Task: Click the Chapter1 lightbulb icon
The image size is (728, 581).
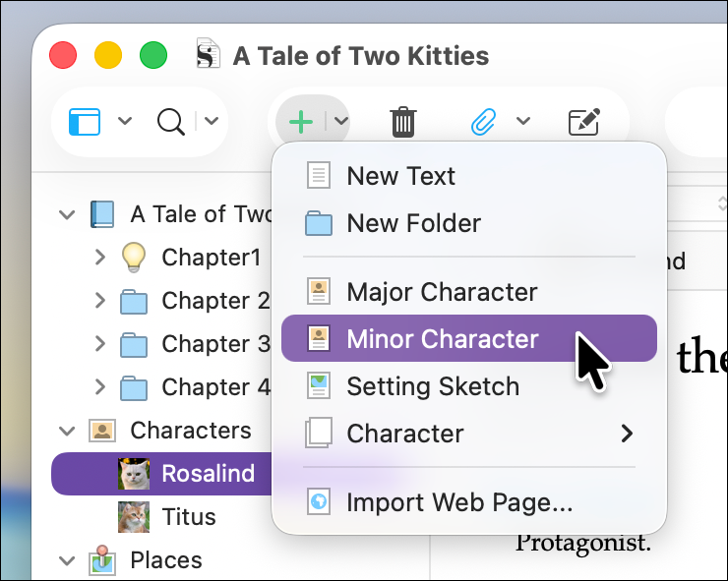Action: point(134,258)
